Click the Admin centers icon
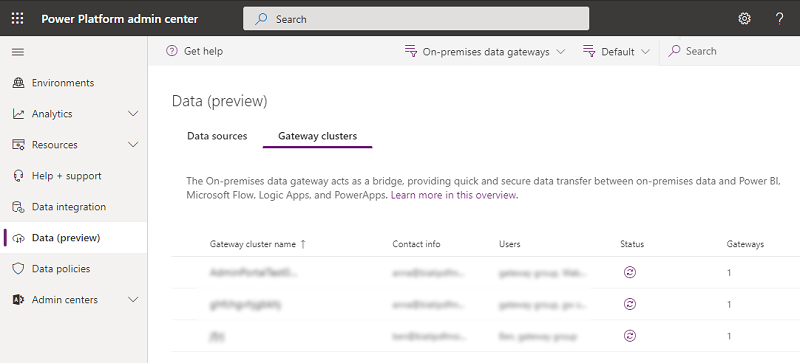800x363 pixels. [18, 300]
